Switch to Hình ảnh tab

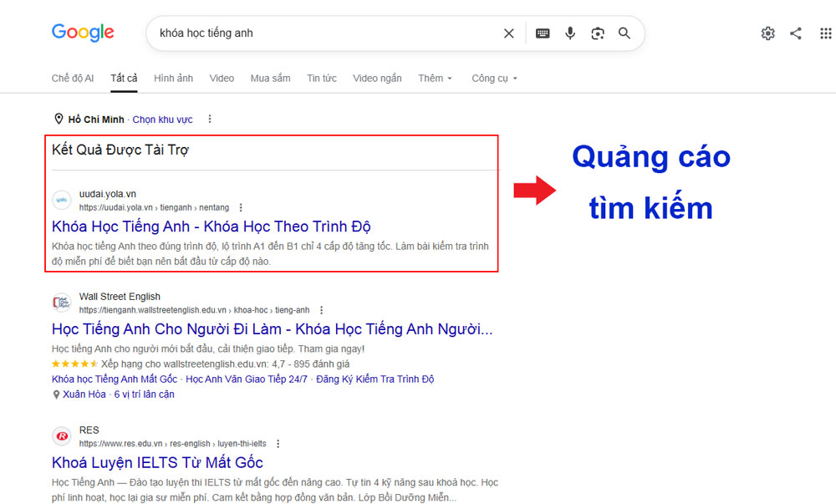(173, 79)
